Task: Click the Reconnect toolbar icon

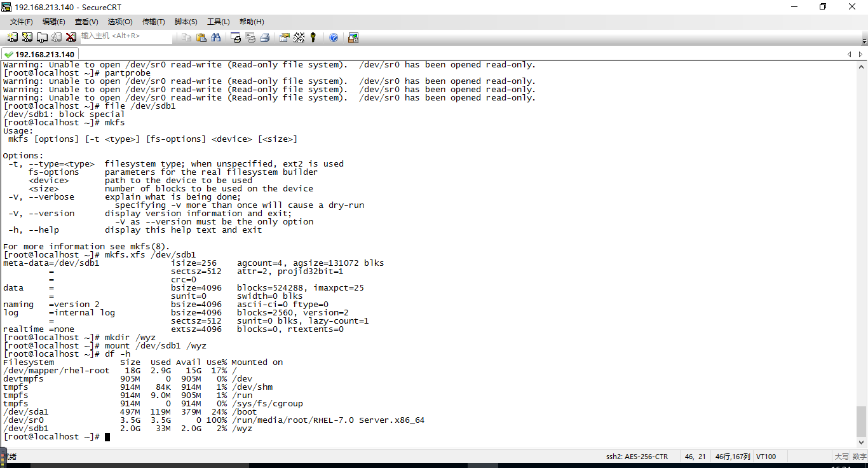Action: click(x=57, y=38)
